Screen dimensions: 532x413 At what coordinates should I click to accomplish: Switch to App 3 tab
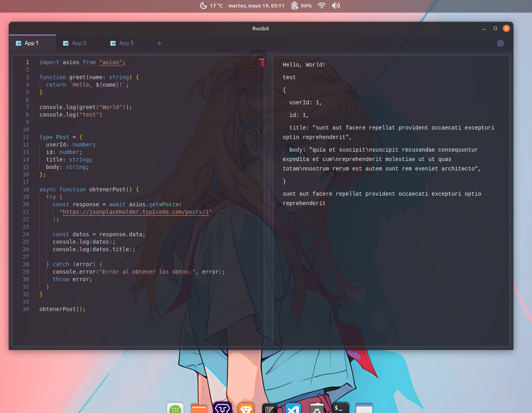[126, 43]
